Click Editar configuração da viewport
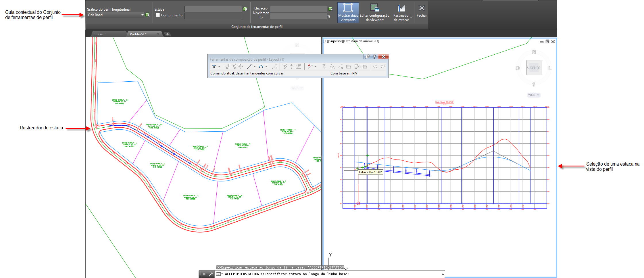The height and width of the screenshot is (278, 644). (374, 12)
